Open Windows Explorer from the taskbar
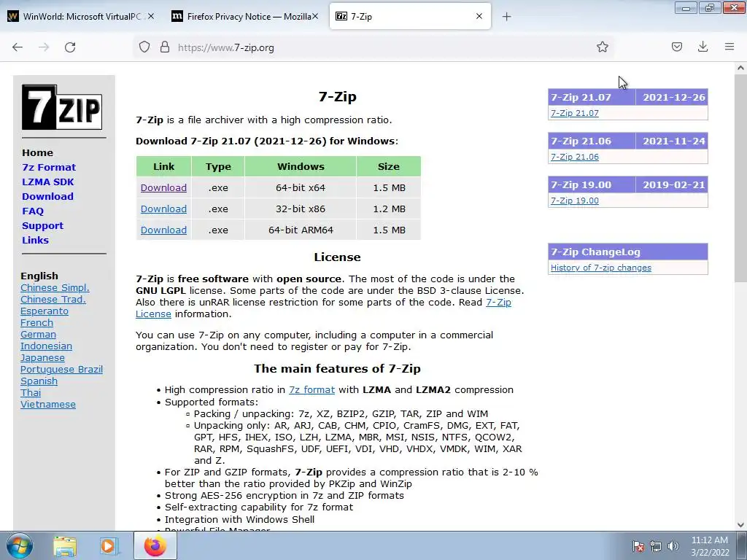This screenshot has width=747, height=560. (65, 545)
